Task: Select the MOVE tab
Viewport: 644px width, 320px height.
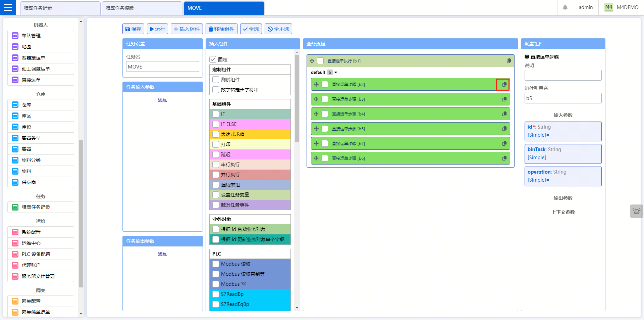Action: 224,8
